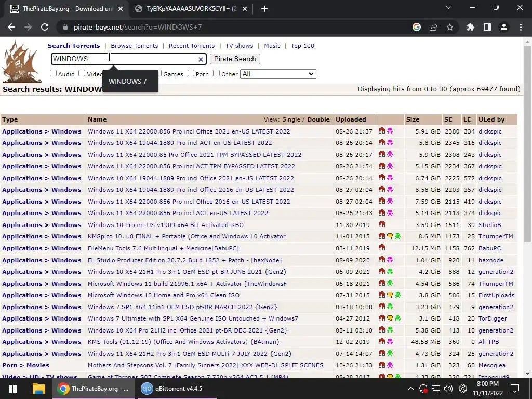Click magnet link for KMSpico 10.1.8 FINAL
The height and width of the screenshot is (399, 532).
point(382,236)
